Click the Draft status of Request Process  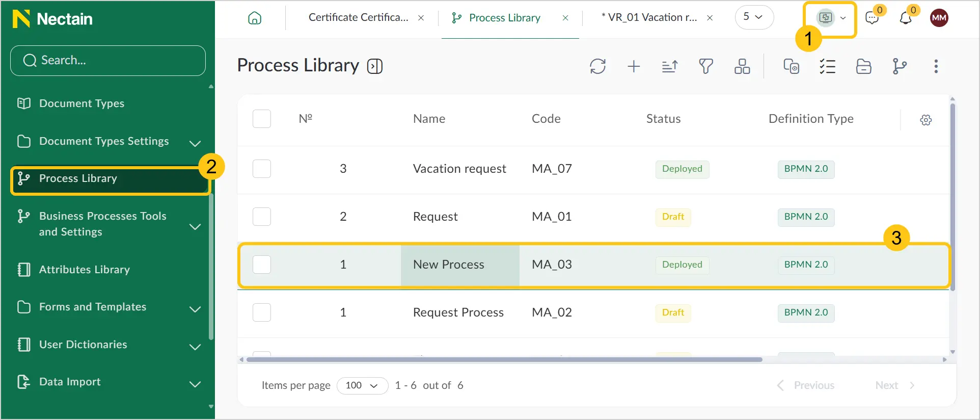coord(673,312)
